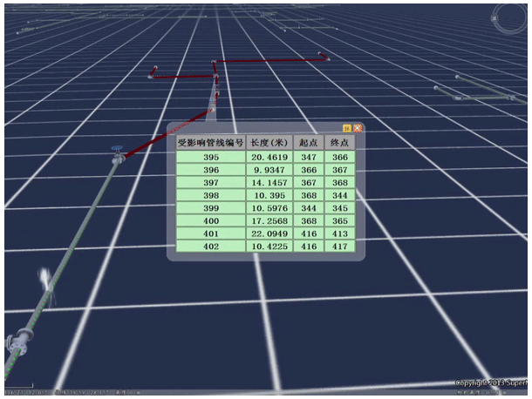
Task: Select pipeline number 400 cell
Action: coord(211,221)
